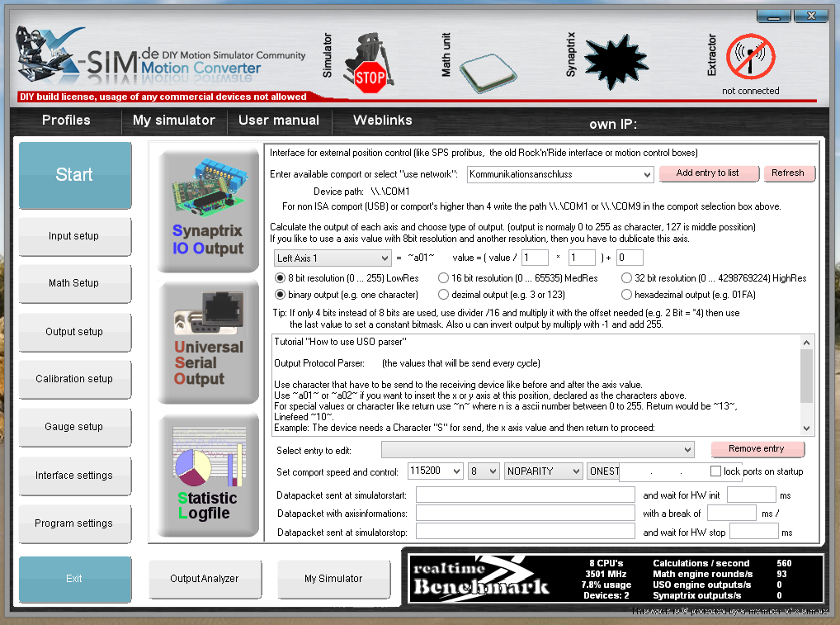Open the Universal Serial Output panel
The image size is (840, 625).
[208, 342]
